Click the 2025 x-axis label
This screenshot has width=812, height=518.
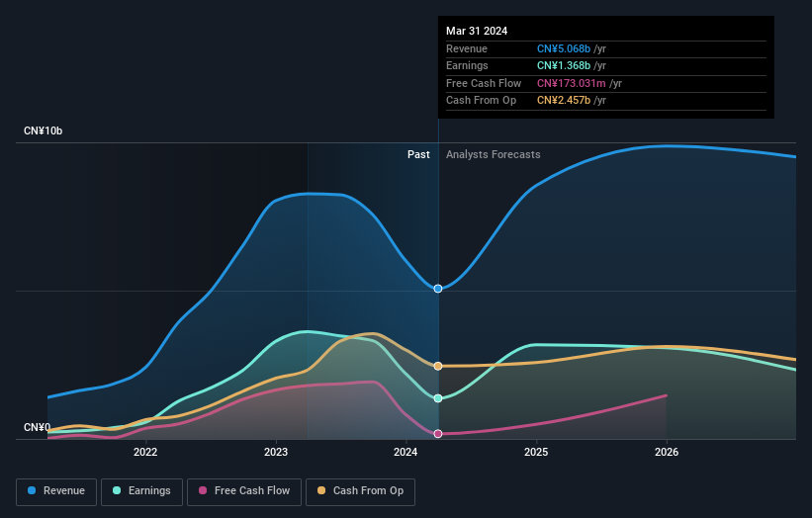536,453
